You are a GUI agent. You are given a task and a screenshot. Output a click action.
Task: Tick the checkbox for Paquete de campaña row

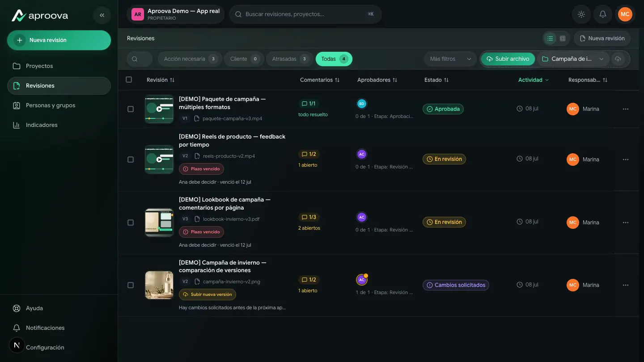[131, 109]
